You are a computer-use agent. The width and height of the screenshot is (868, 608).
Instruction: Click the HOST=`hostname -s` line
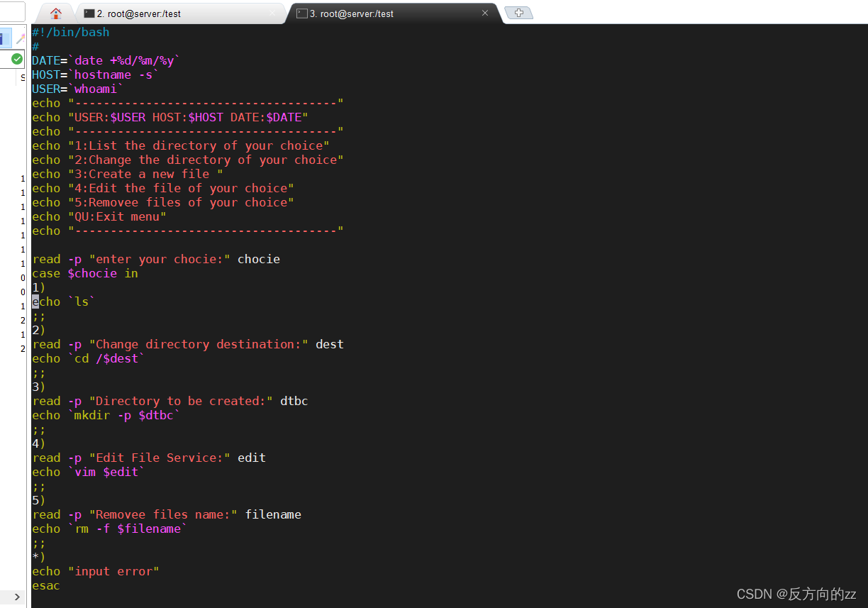[96, 74]
